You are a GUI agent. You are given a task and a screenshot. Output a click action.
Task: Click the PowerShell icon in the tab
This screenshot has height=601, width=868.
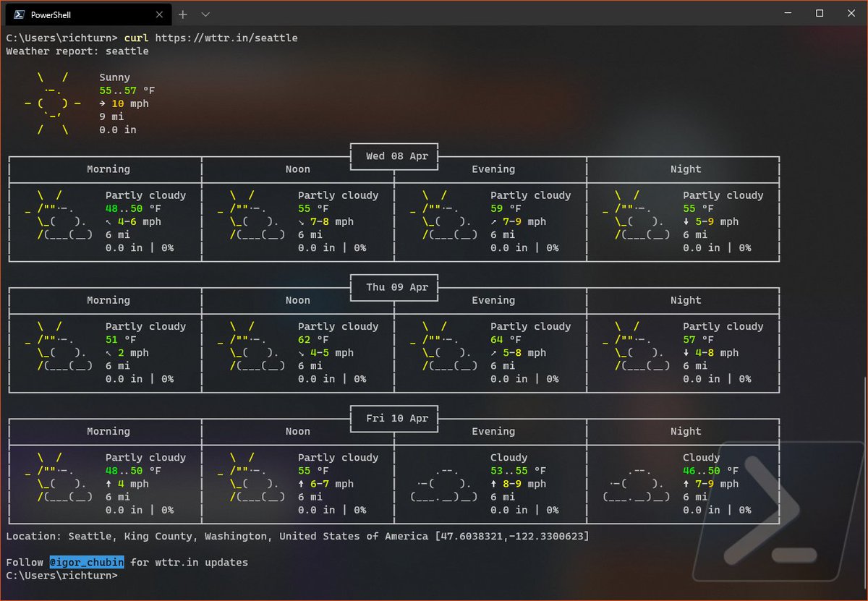[x=19, y=14]
